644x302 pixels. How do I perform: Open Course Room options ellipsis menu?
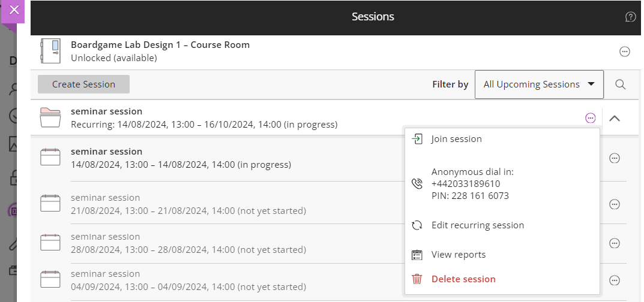tap(625, 52)
